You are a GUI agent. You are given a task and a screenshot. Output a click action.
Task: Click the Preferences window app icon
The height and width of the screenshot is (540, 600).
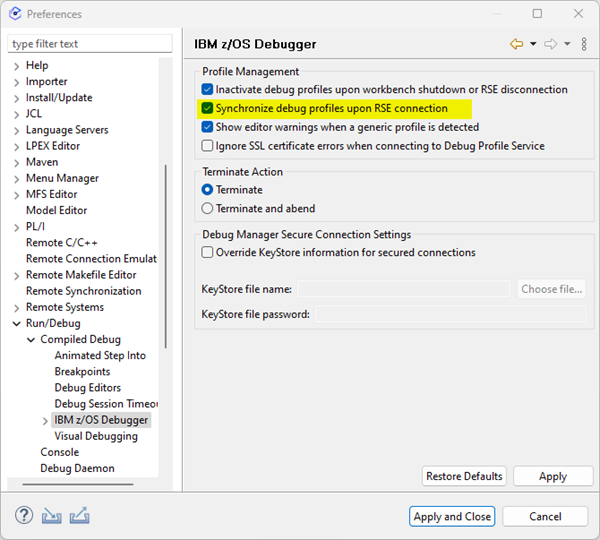tap(15, 14)
